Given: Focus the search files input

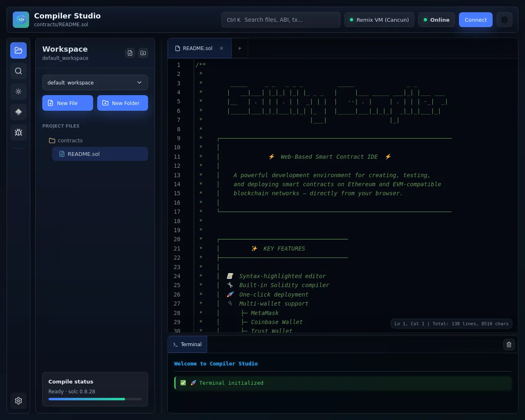Looking at the screenshot, I should coord(281,20).
